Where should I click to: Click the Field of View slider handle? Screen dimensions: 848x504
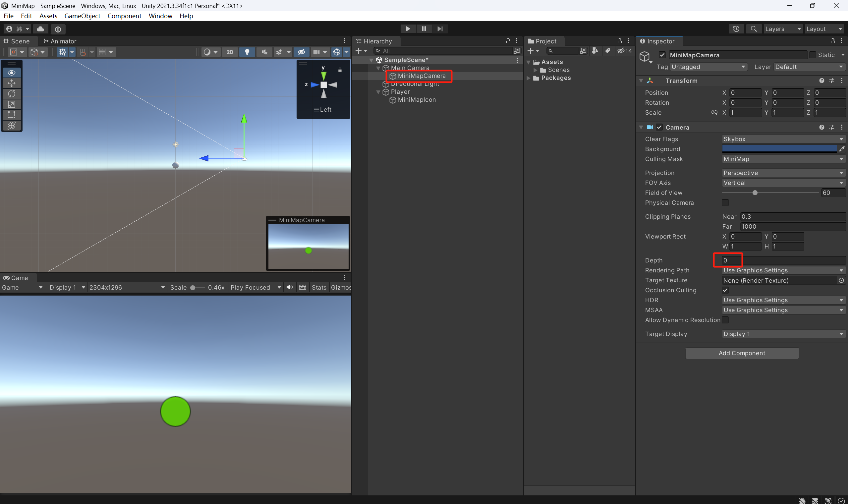pyautogui.click(x=755, y=193)
